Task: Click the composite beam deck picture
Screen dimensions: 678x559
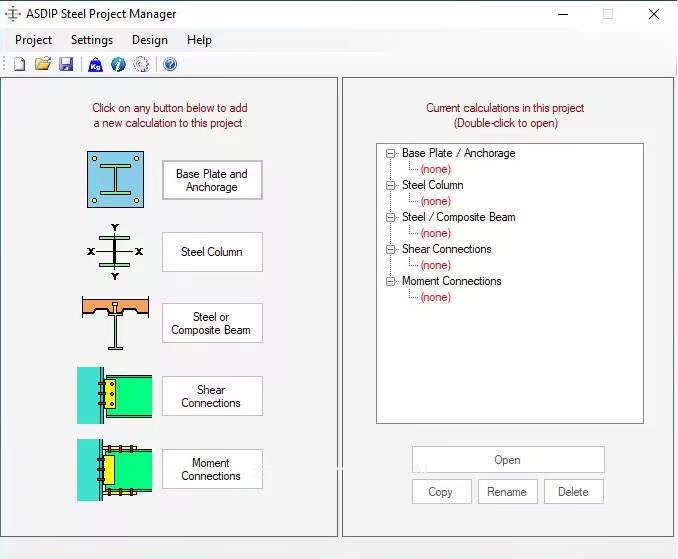Action: [x=115, y=323]
